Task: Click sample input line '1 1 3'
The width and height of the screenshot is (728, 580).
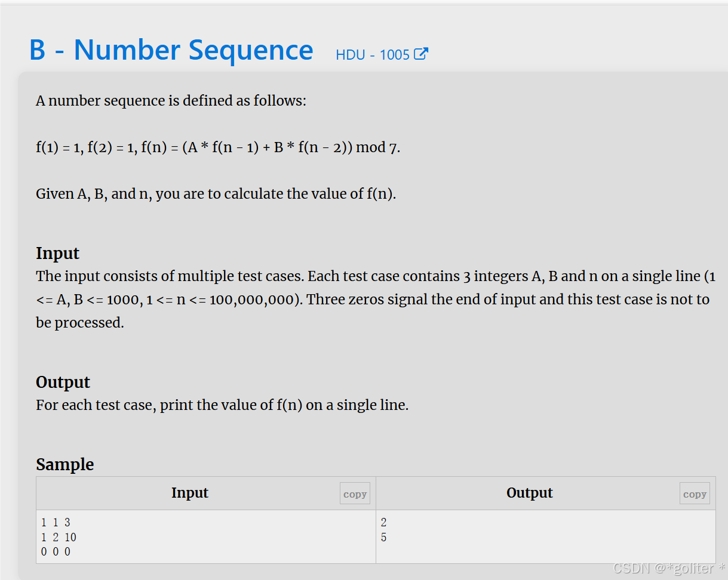Action: (56, 523)
